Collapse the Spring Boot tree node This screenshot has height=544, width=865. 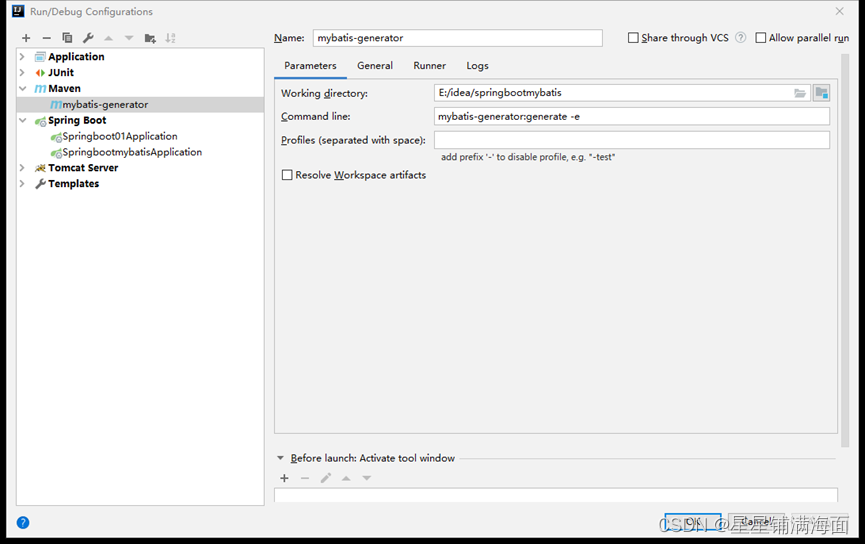tap(23, 120)
